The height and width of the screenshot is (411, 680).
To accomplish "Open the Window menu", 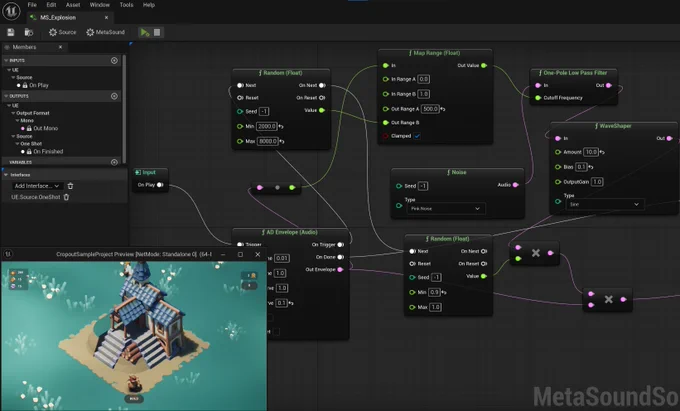I will click(x=99, y=5).
